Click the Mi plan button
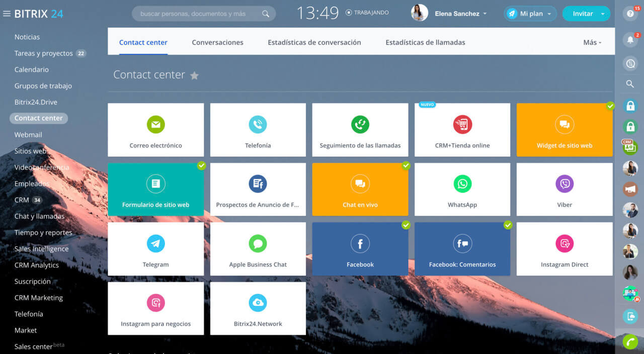 point(530,14)
